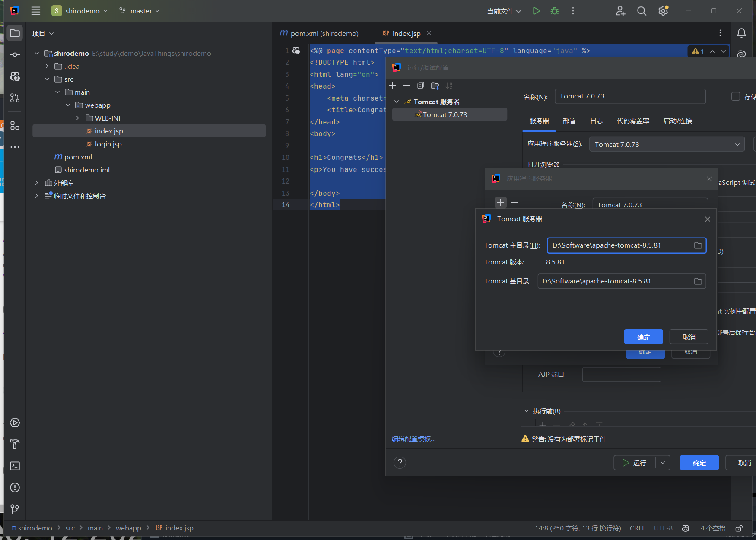The height and width of the screenshot is (540, 756).
Task: Open the Git tool window icon
Action: coord(15,509)
